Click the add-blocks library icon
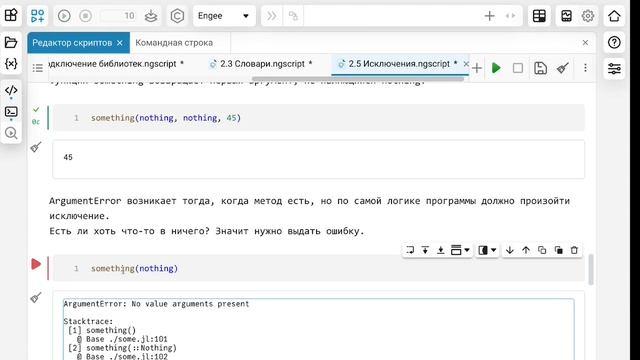640x360 pixels. tap(38, 16)
